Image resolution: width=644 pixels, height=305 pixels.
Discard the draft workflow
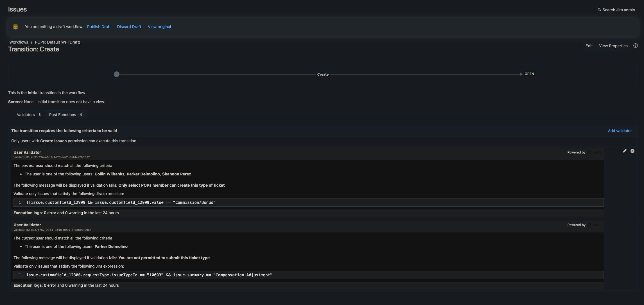coord(129,26)
